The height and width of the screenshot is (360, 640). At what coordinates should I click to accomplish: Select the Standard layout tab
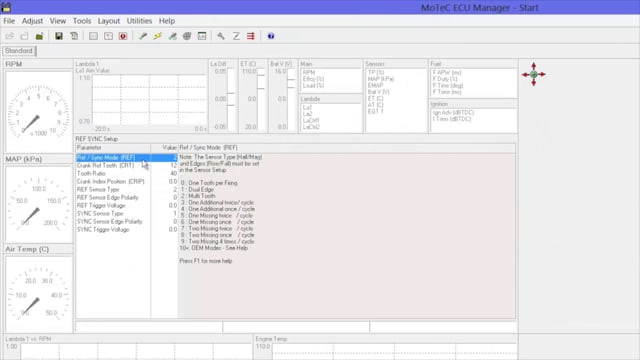(x=19, y=51)
